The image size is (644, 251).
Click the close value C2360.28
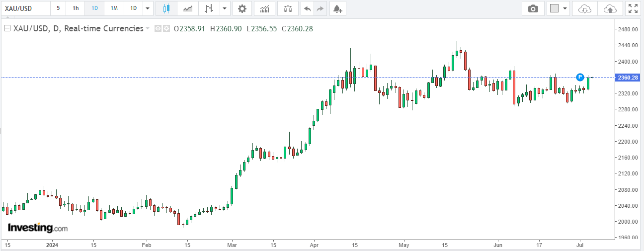click(x=297, y=29)
